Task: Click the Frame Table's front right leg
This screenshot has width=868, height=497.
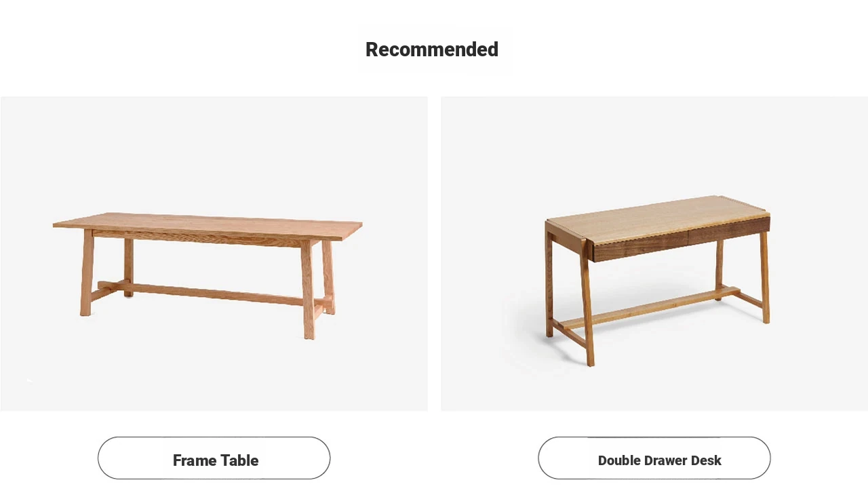Action: tap(308, 289)
